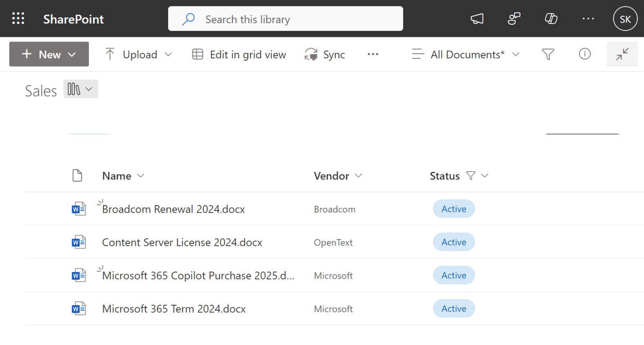Open the Copilot icon in the header
This screenshot has width=644, height=345.
click(551, 18)
